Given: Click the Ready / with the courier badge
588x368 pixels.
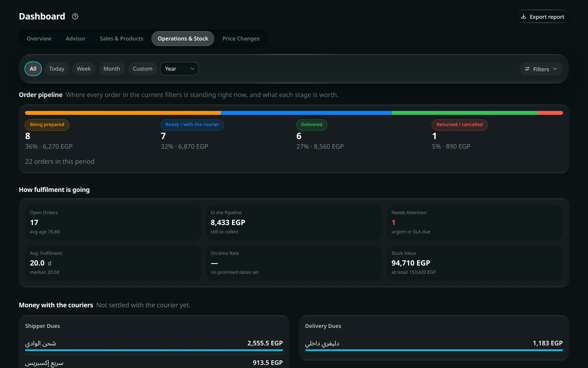Looking at the screenshot, I should coord(192,125).
